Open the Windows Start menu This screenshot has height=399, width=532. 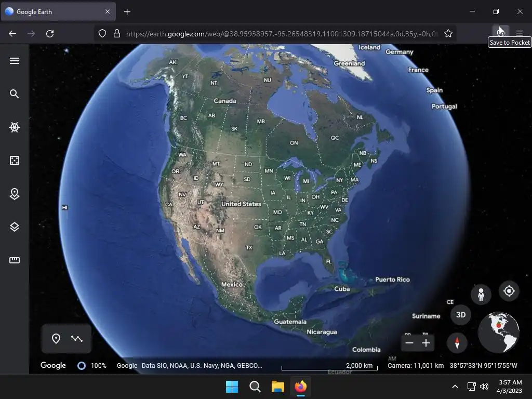click(232, 387)
